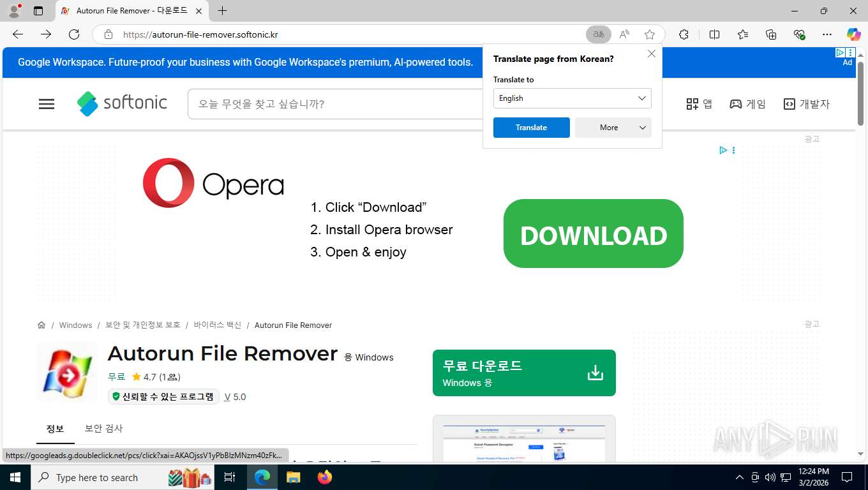
Task: Add this page to favorites star
Action: [x=650, y=34]
